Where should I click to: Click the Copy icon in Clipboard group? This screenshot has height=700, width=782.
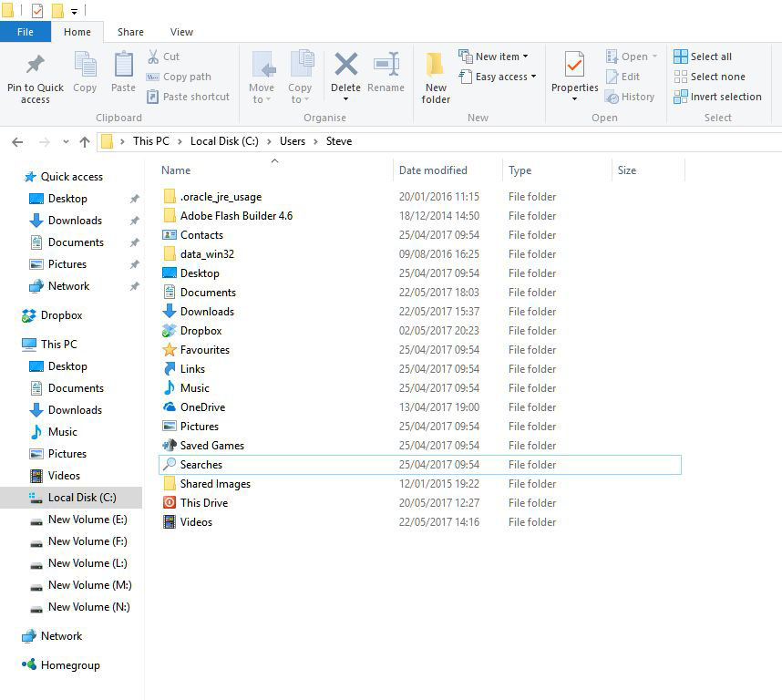tap(86, 66)
